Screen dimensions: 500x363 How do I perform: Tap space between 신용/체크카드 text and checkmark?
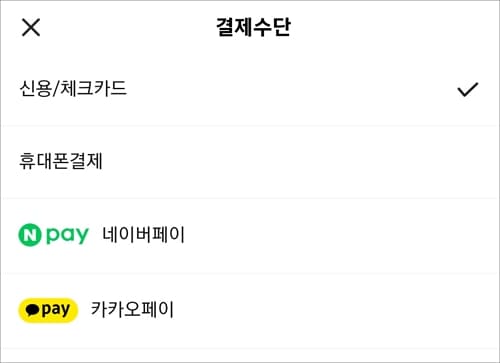pyautogui.click(x=292, y=89)
